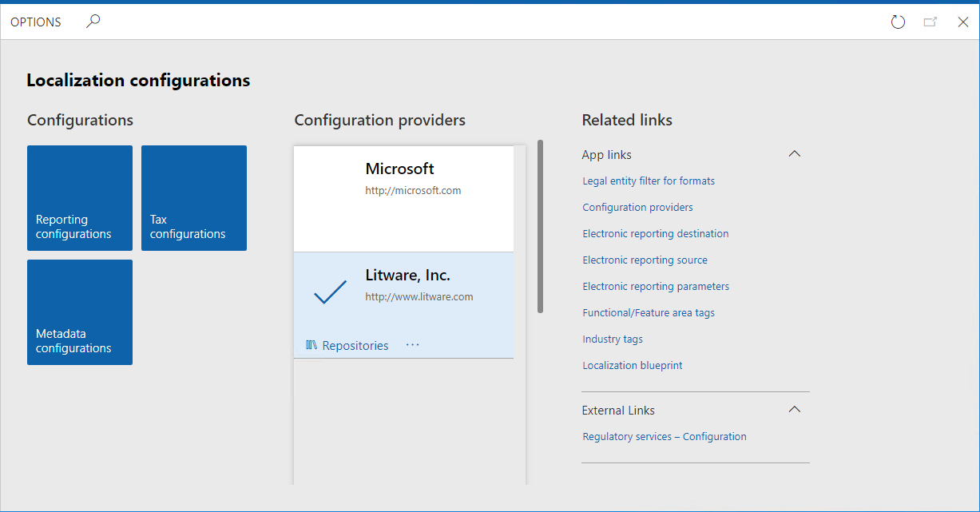Click the http://www.litware.com address text
The width and height of the screenshot is (980, 512).
[x=419, y=297]
